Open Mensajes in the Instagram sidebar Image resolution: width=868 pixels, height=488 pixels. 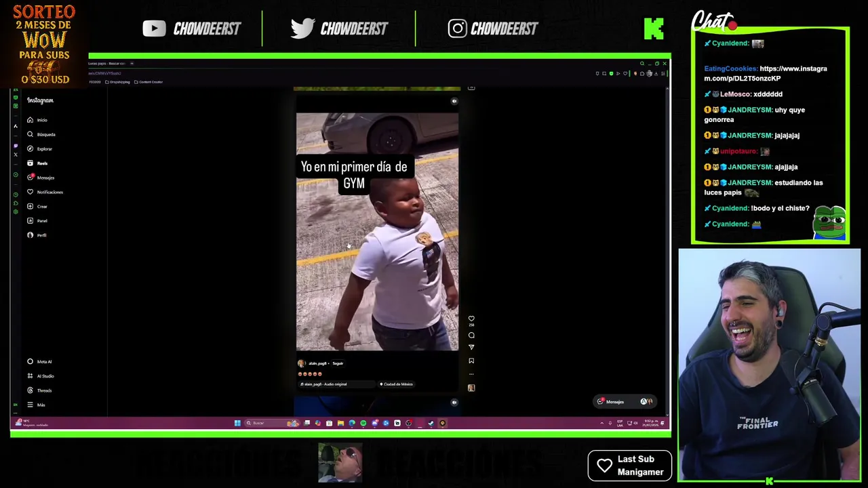pyautogui.click(x=41, y=178)
